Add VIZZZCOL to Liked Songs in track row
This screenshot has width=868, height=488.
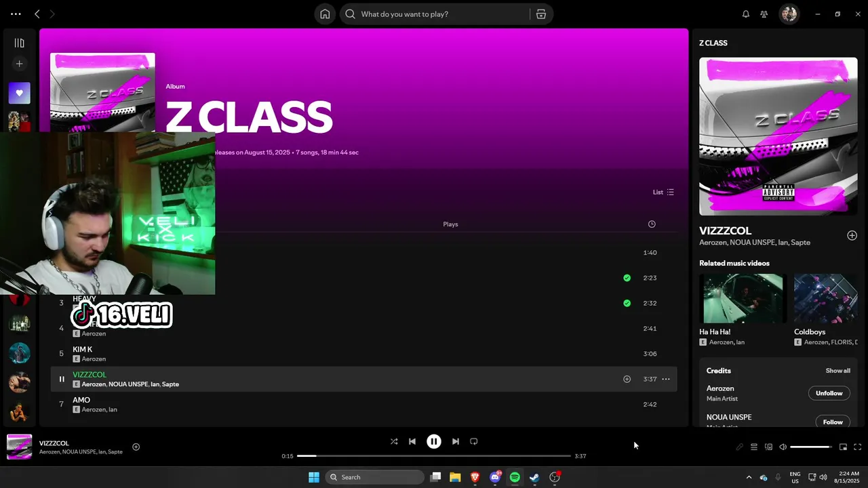coord(627,380)
